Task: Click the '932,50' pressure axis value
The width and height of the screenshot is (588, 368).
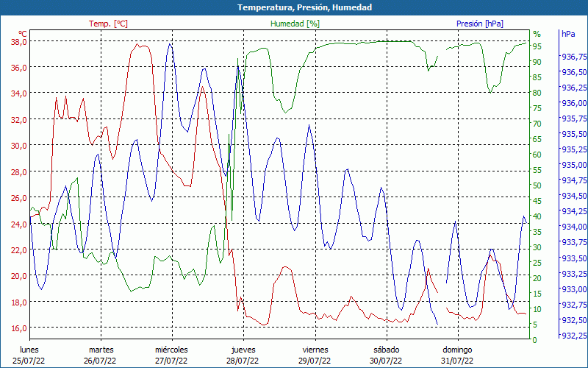Action: coord(574,320)
